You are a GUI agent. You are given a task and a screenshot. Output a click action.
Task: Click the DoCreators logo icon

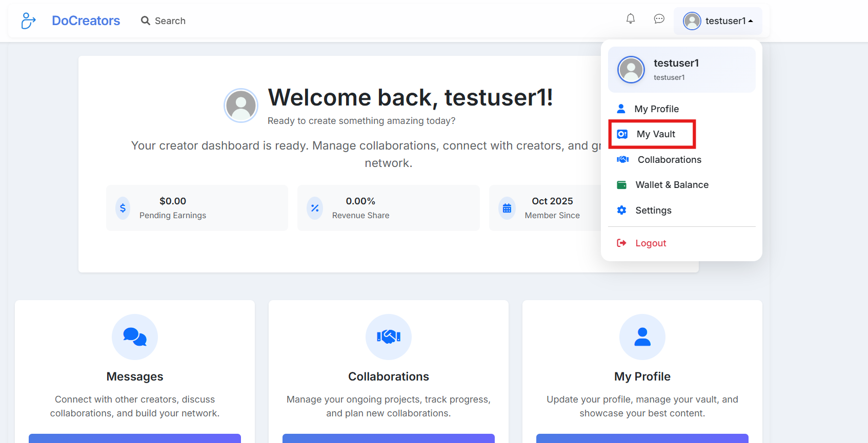pyautogui.click(x=28, y=20)
